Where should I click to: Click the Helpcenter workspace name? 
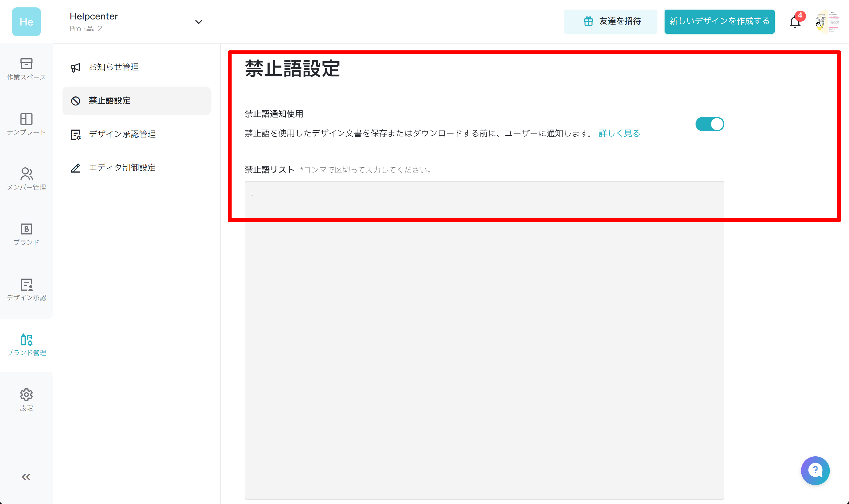point(94,16)
